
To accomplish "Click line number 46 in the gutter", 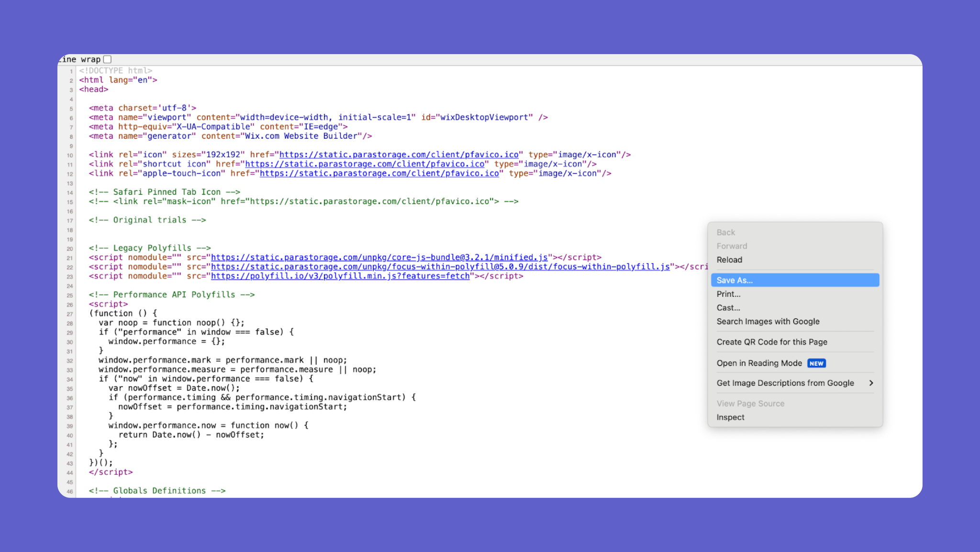I will click(70, 491).
